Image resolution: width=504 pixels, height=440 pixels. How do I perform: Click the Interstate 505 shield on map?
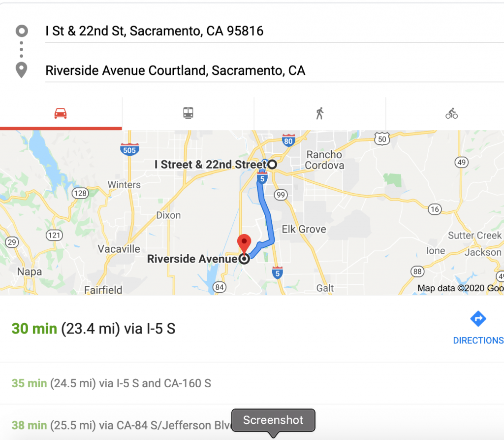(x=129, y=149)
